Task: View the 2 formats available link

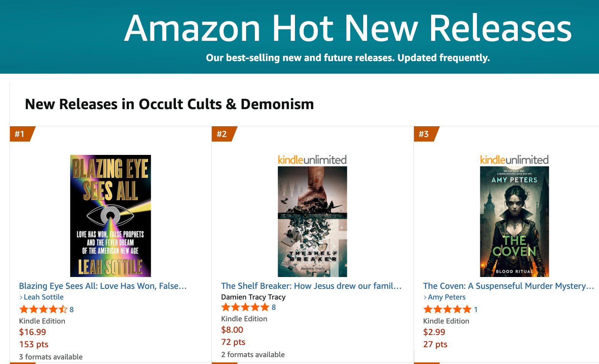Action: (253, 354)
